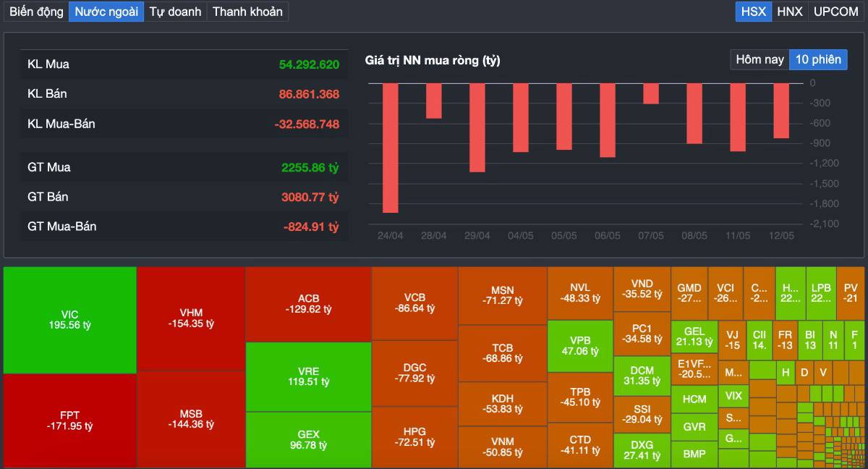The width and height of the screenshot is (868, 469).
Task: Click the 29/04 red bar
Action: pos(477,127)
